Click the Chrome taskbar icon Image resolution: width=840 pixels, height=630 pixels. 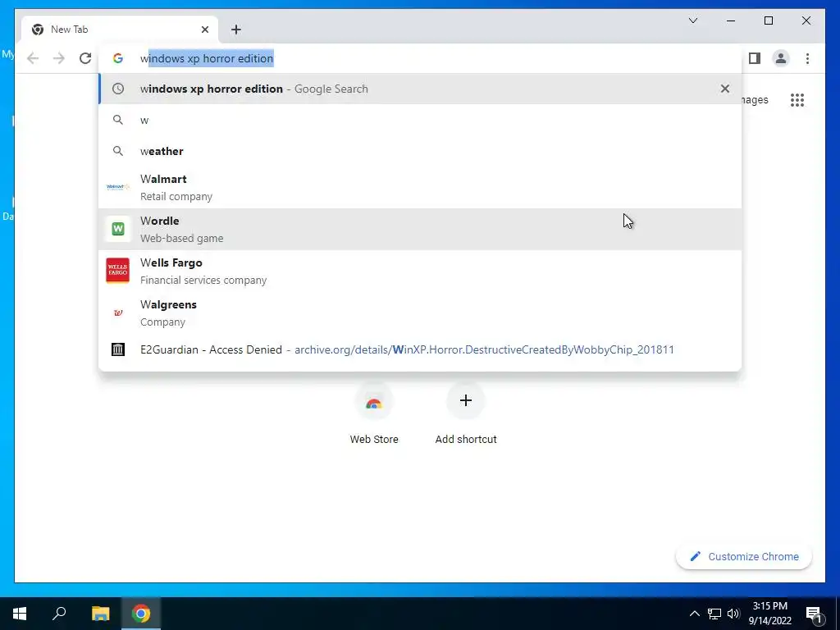tap(141, 614)
